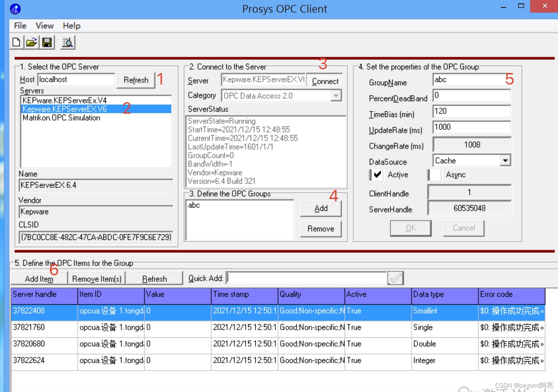This screenshot has width=558, height=392.
Task: Click the Quick Add text field
Action: coord(307,278)
